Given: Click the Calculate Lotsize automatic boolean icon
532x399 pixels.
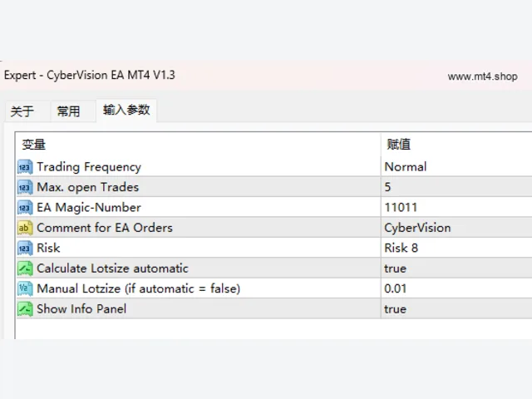Looking at the screenshot, I should 25,268.
